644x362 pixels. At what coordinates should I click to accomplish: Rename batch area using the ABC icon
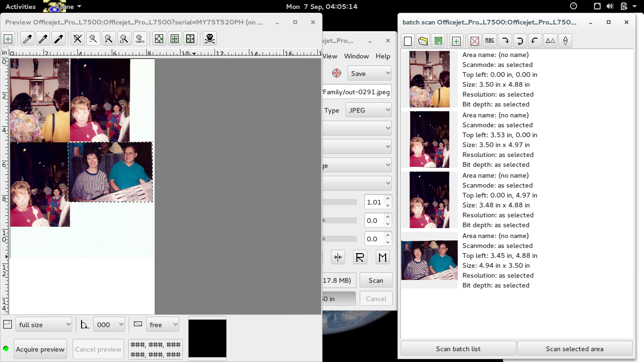pyautogui.click(x=490, y=41)
